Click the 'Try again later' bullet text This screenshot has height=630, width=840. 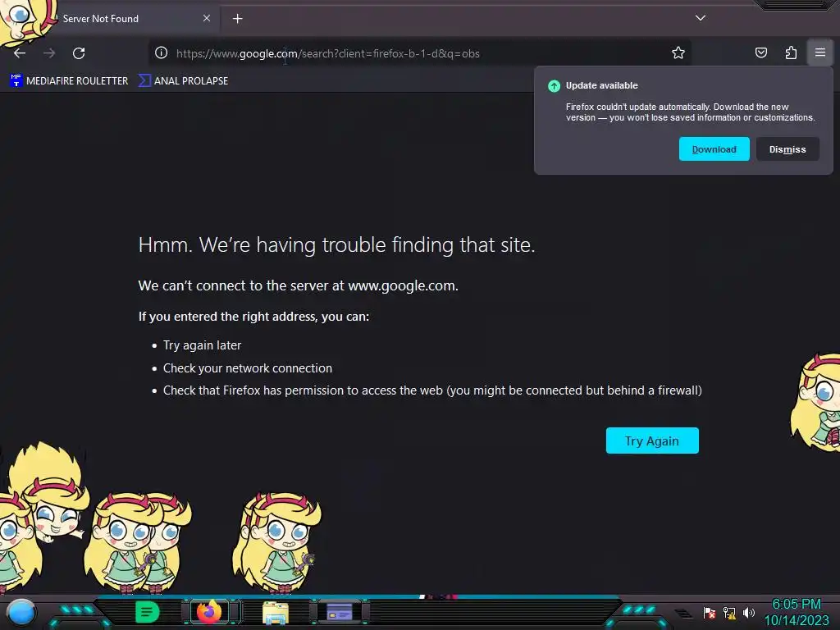202,345
